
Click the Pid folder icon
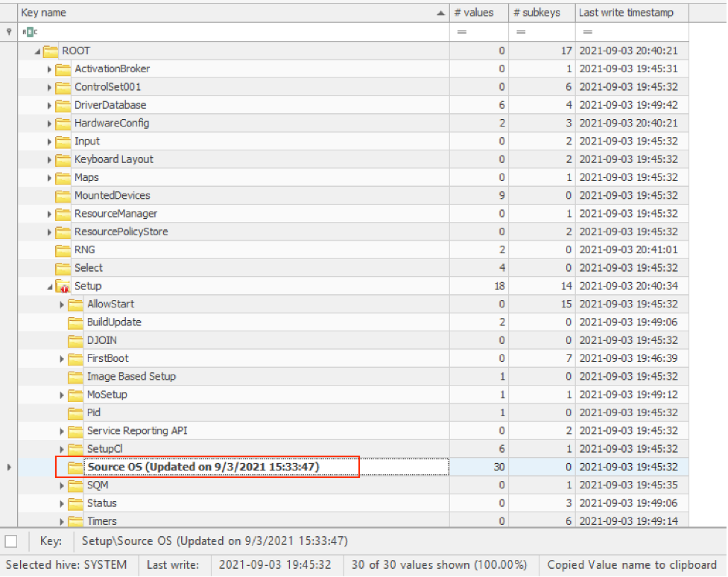[75, 412]
